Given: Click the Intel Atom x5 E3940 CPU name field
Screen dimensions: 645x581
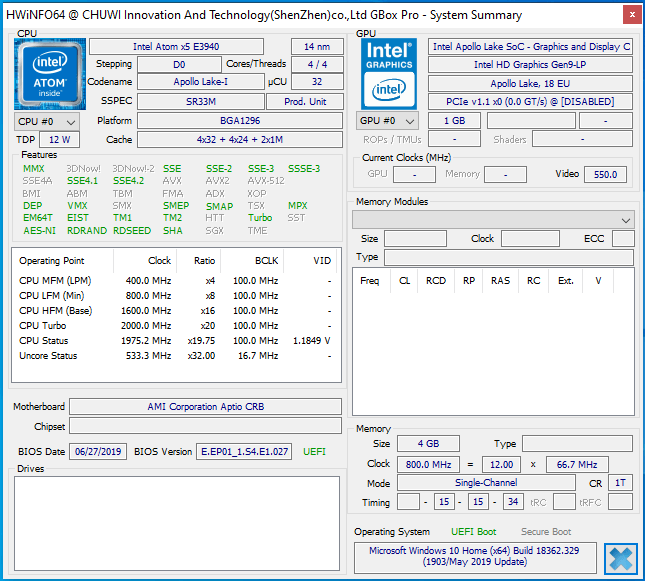Looking at the screenshot, I should click(x=176, y=46).
